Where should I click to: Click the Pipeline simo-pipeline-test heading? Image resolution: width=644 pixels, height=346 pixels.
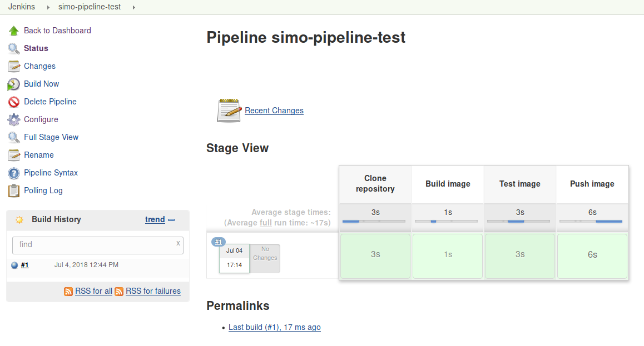tap(305, 37)
